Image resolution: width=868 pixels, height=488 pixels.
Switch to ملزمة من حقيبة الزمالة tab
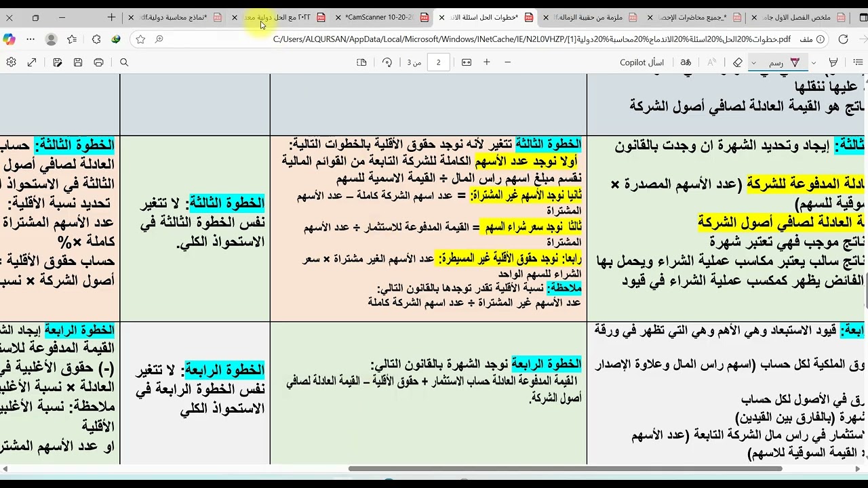point(588,17)
